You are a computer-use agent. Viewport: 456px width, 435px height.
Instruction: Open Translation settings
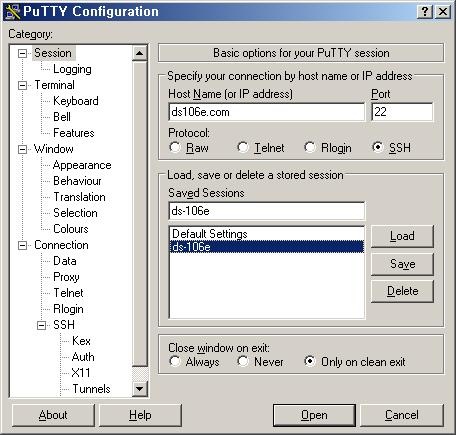pyautogui.click(x=79, y=197)
